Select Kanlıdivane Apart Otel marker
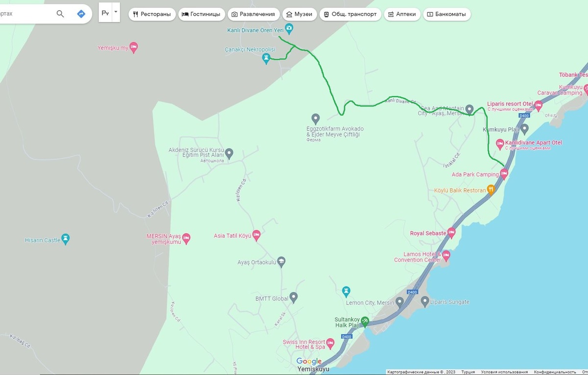Screen dimensions: 588x375 (x=500, y=144)
